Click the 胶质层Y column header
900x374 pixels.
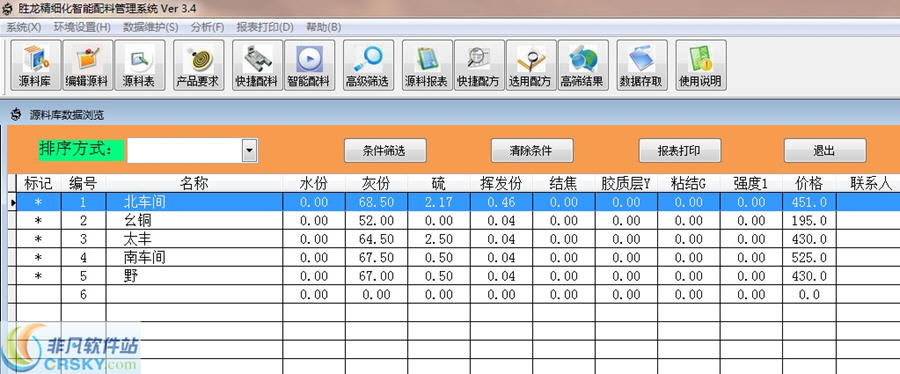pyautogui.click(x=626, y=184)
